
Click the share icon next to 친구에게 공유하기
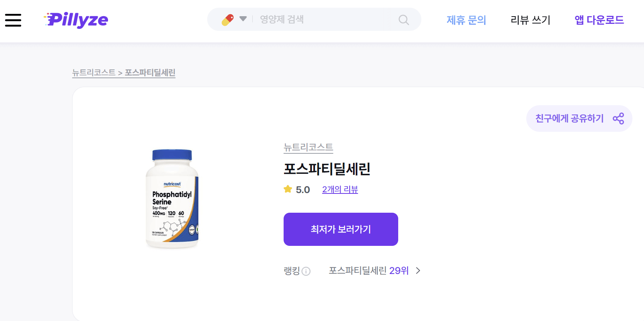pyautogui.click(x=619, y=118)
